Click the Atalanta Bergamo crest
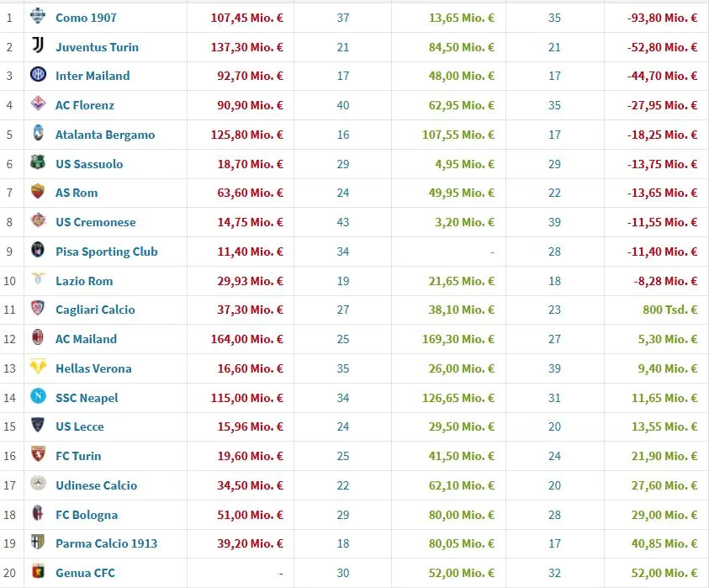 [x=38, y=133]
